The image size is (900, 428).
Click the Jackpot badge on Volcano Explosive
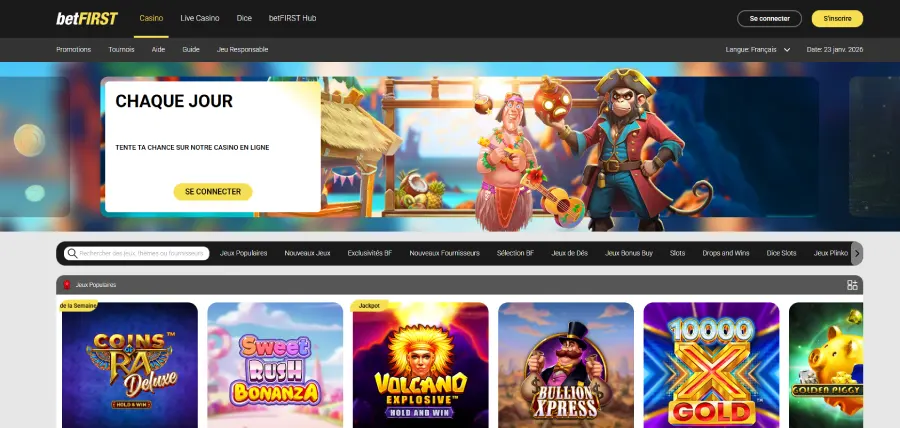369,306
